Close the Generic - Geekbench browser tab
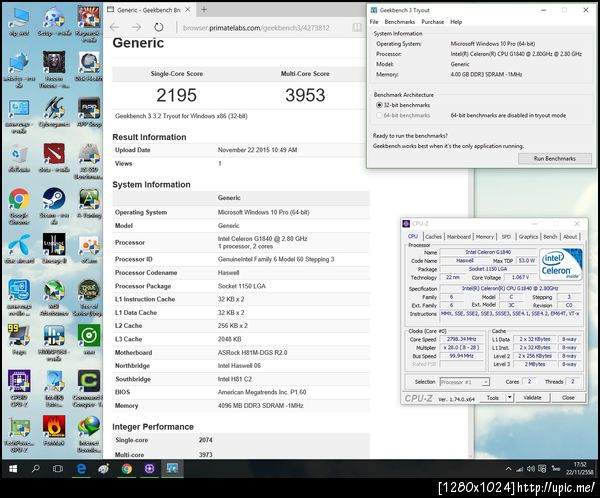 pyautogui.click(x=188, y=10)
